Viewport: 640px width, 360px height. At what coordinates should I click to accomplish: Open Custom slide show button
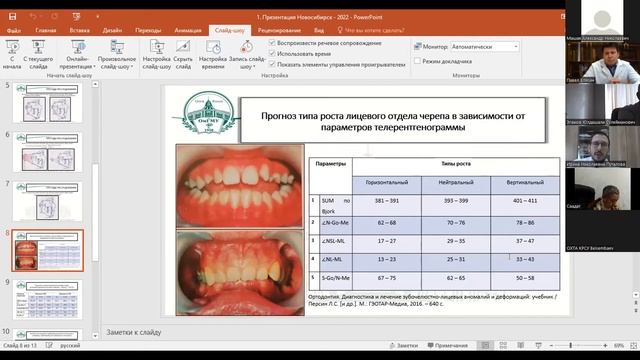[117, 55]
